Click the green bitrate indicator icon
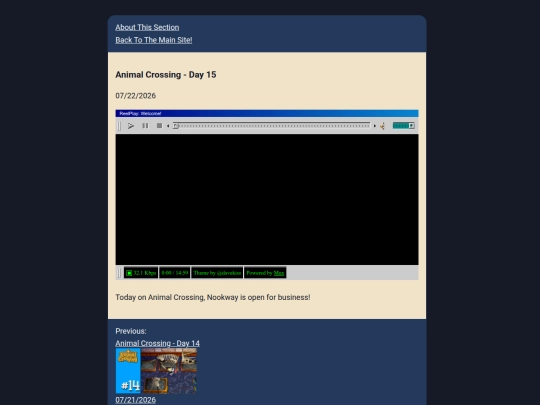 point(129,273)
